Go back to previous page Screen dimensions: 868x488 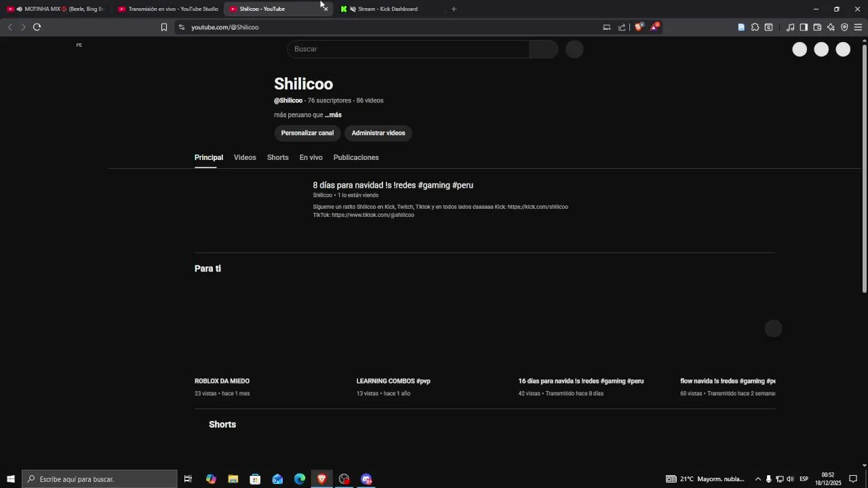click(x=9, y=27)
